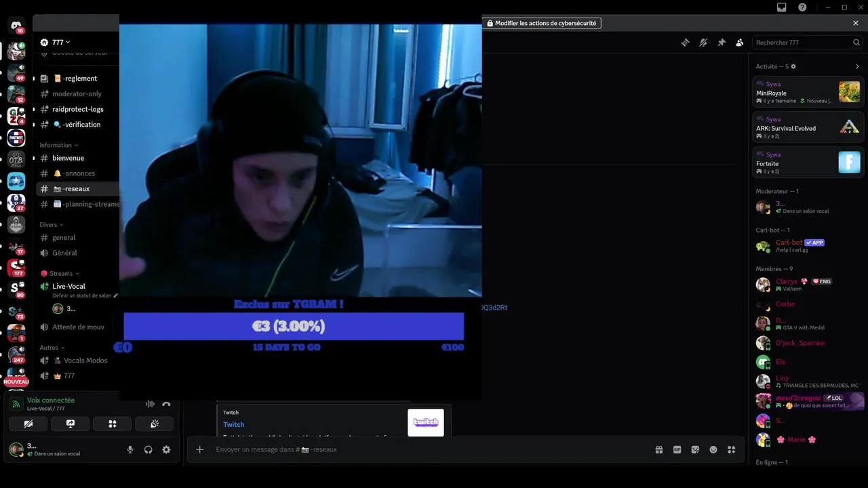
Task: Toggle channel notification mute bell
Action: point(703,42)
